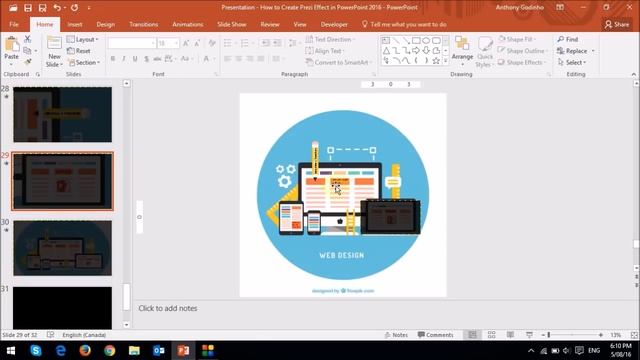Open the File tab
The height and width of the screenshot is (360, 640).
pos(14,24)
